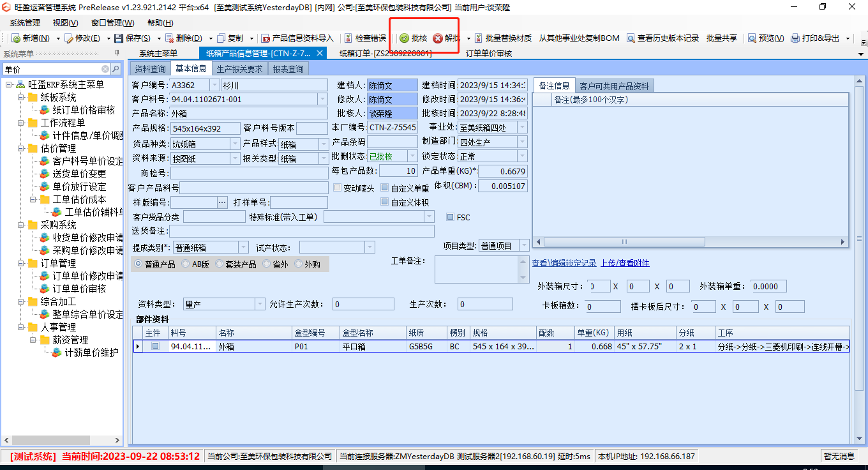This screenshot has height=470, width=868.
Task: Open the 资料来源 dropdown
Action: [x=234, y=158]
